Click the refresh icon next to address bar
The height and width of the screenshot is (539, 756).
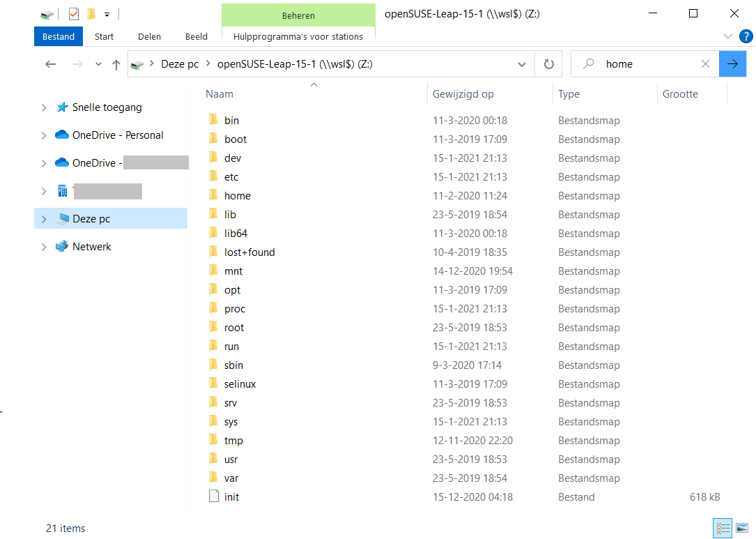(x=548, y=63)
